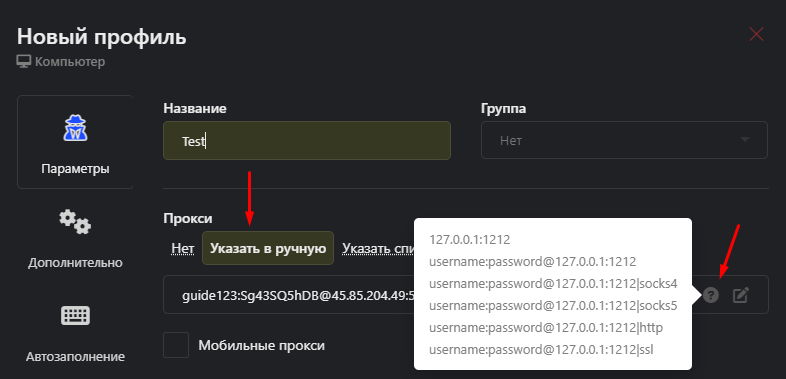
Task: Go to the Автозаполнение tab label
Action: click(75, 357)
